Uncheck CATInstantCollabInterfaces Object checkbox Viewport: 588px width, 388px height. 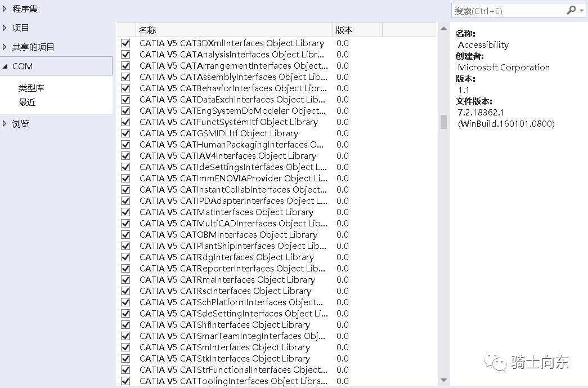(125, 190)
